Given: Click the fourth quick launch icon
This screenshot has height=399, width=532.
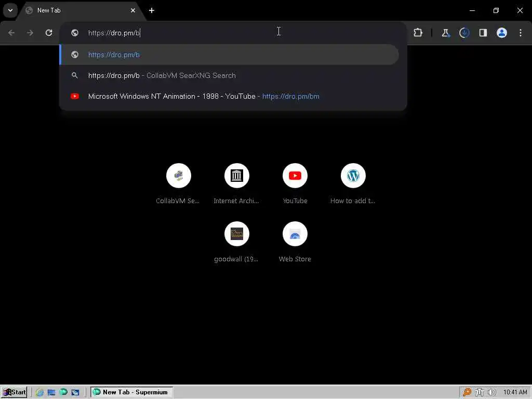Looking at the screenshot, I should tap(75, 392).
